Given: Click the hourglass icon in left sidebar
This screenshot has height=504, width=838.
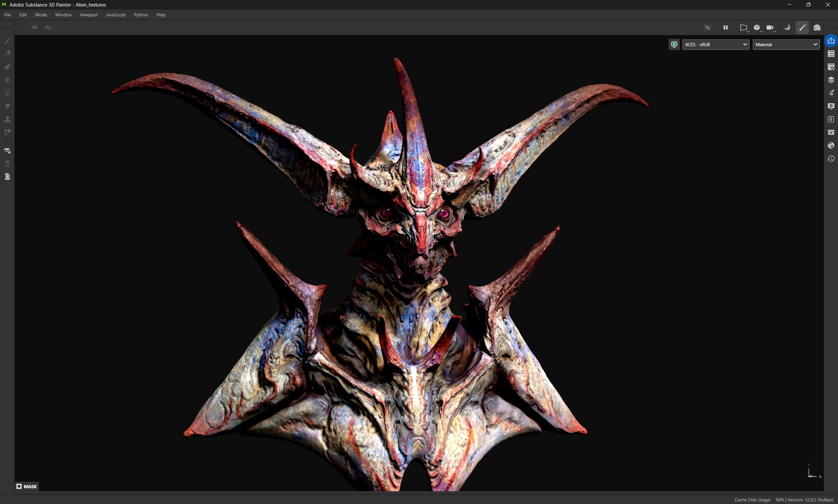Looking at the screenshot, I should (x=8, y=163).
